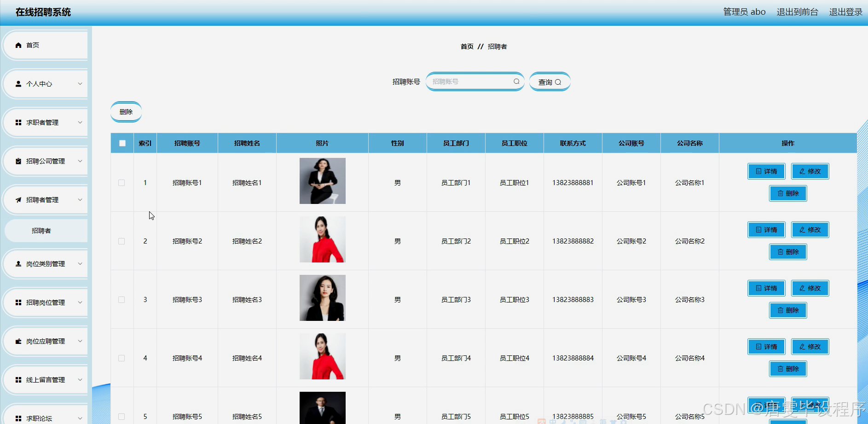The height and width of the screenshot is (424, 868).
Task: Click the grid icon next to 求职者管理
Action: tap(18, 122)
